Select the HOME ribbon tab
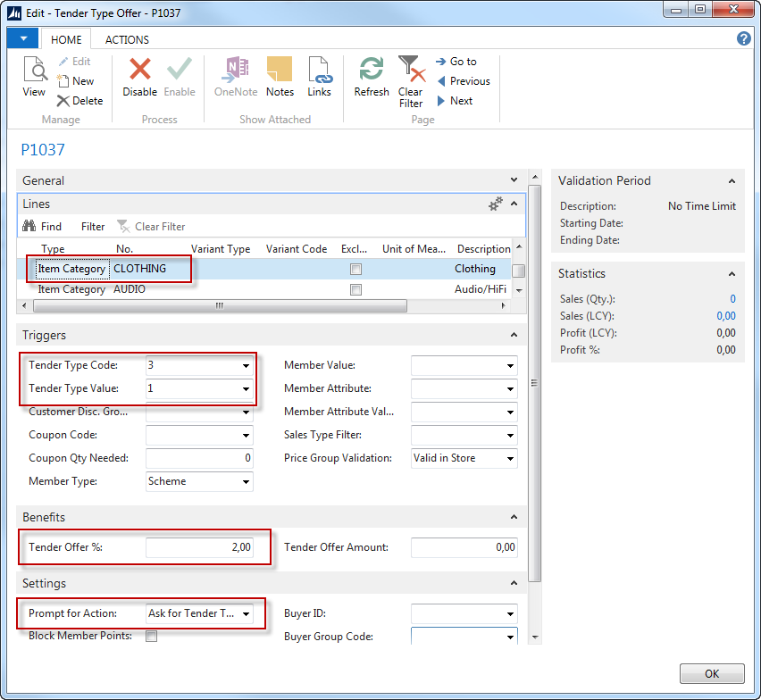 (x=66, y=39)
